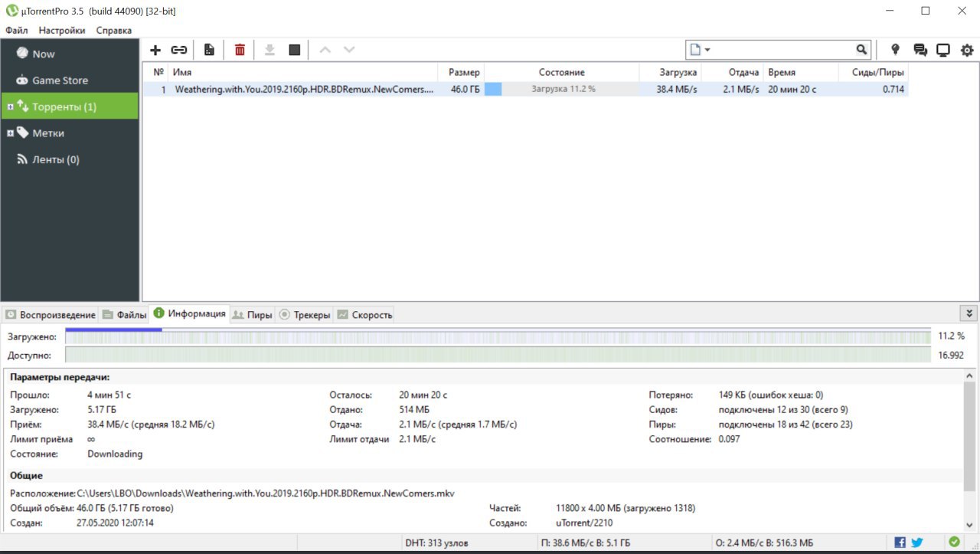Image resolution: width=980 pixels, height=554 pixels.
Task: Open the remote monitor icon
Action: [x=943, y=50]
